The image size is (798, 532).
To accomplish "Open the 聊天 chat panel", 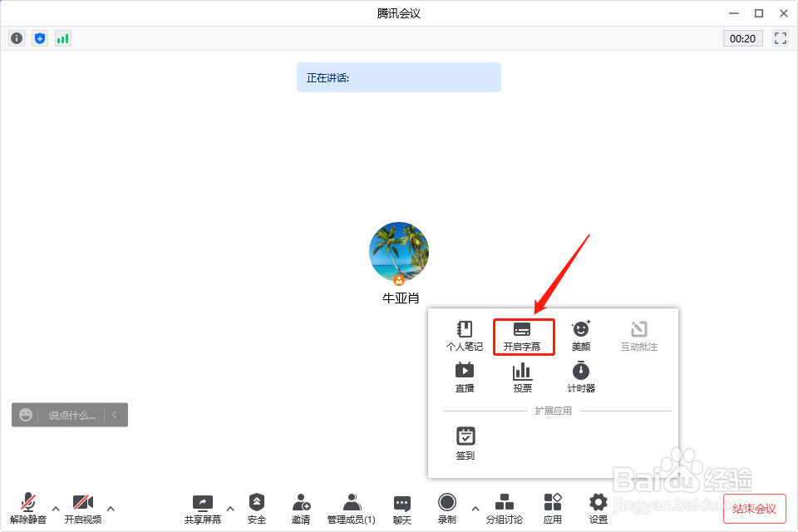I will [402, 509].
